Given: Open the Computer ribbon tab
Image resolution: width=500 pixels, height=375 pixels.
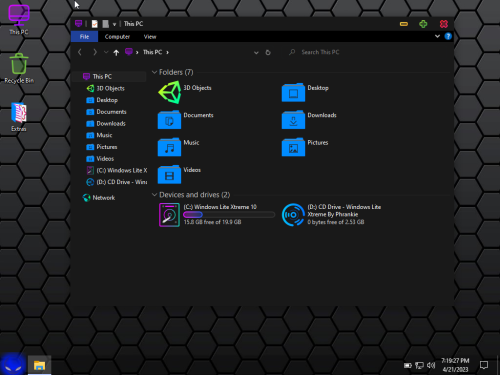Looking at the screenshot, I should click(117, 37).
